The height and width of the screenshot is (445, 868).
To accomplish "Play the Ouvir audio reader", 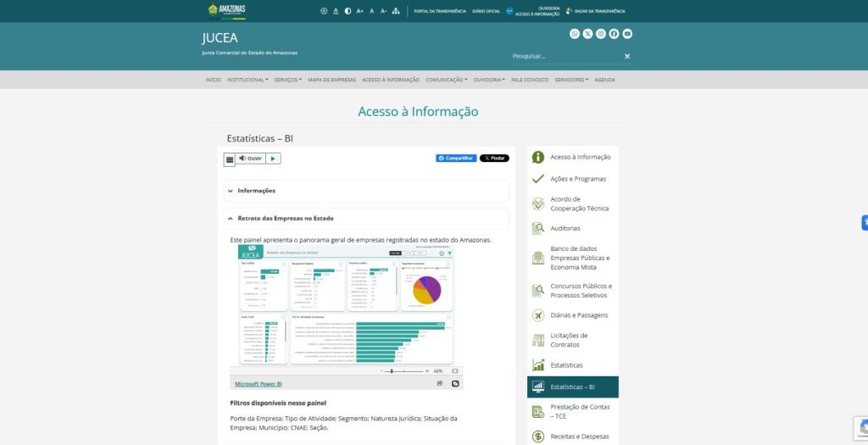I will (272, 159).
